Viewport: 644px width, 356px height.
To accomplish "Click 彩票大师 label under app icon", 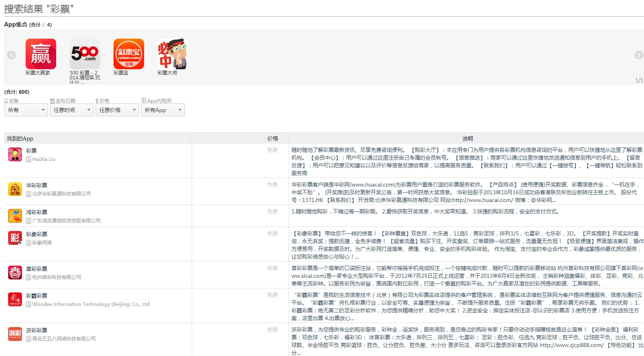I will (167, 73).
